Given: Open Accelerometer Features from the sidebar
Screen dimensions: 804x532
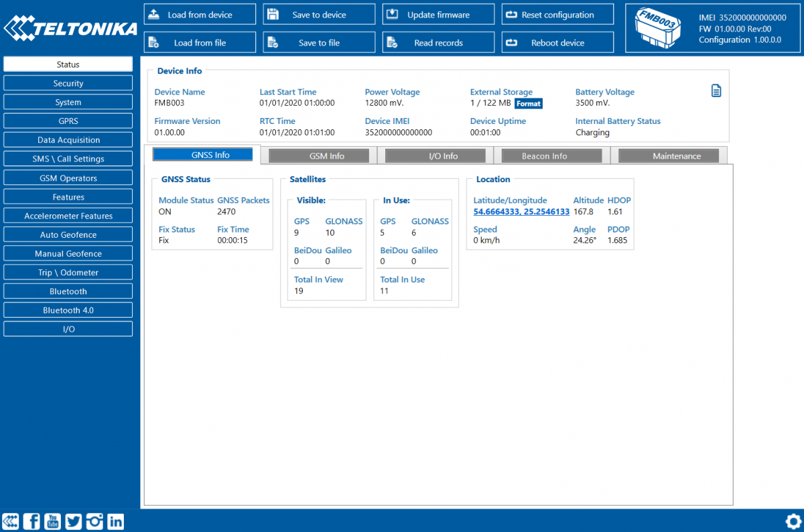Looking at the screenshot, I should point(68,215).
